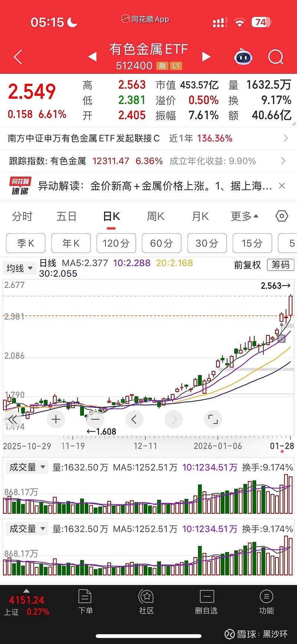Select the 日K chart tab
The image size is (297, 644).
(111, 216)
